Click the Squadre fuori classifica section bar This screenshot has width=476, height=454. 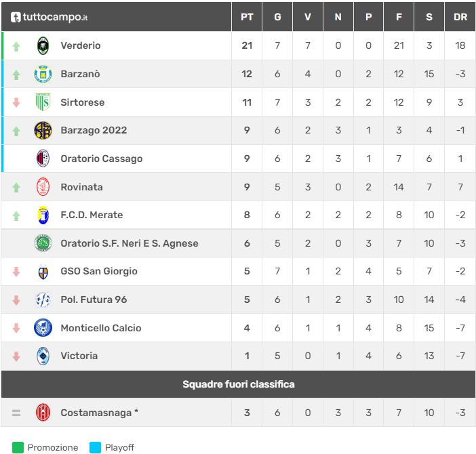tap(238, 384)
